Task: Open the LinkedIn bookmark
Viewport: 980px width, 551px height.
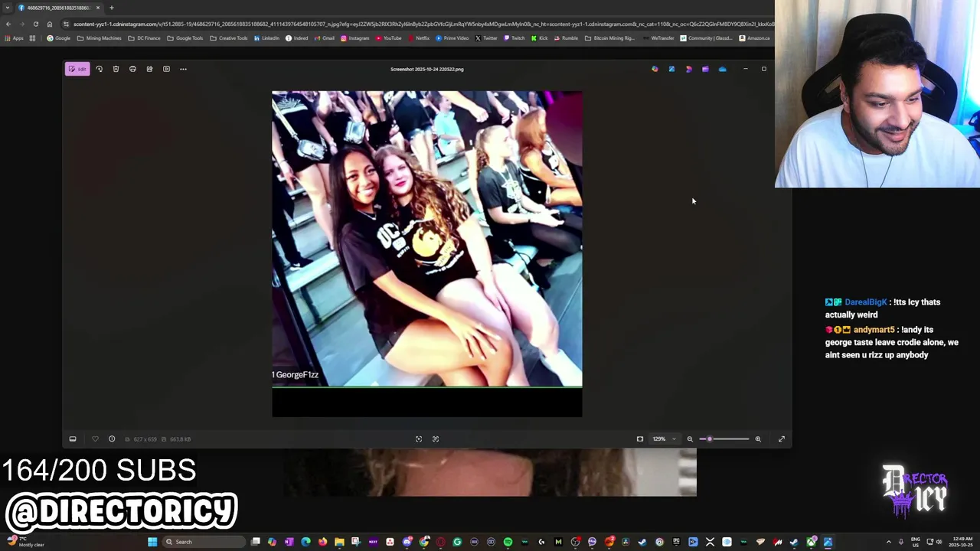Action: click(x=267, y=38)
